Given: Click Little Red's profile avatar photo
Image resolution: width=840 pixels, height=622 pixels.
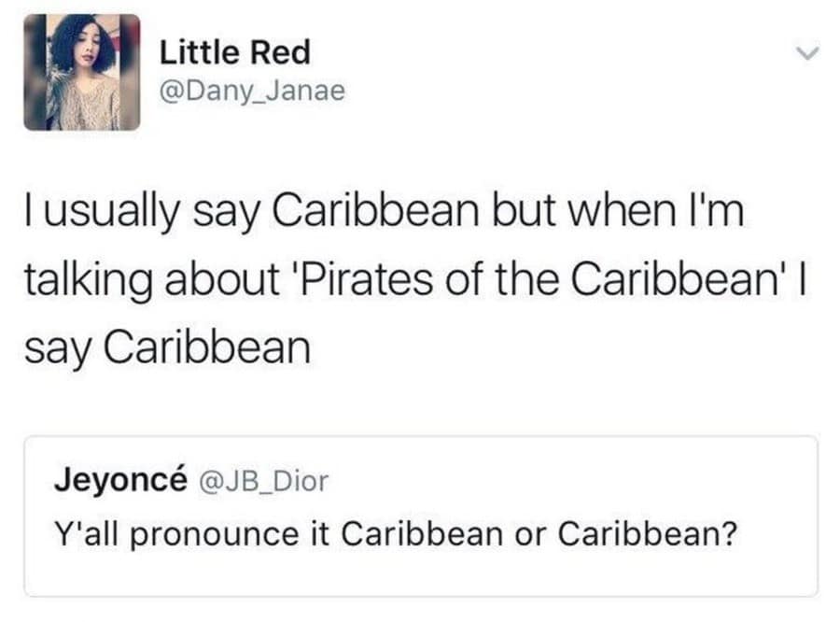Looking at the screenshot, I should click(x=81, y=72).
